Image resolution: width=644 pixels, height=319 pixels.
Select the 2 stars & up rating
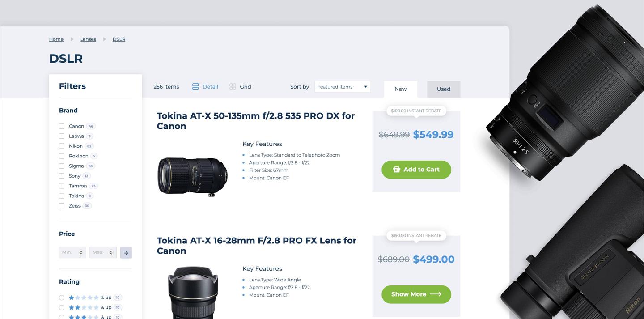click(x=62, y=307)
